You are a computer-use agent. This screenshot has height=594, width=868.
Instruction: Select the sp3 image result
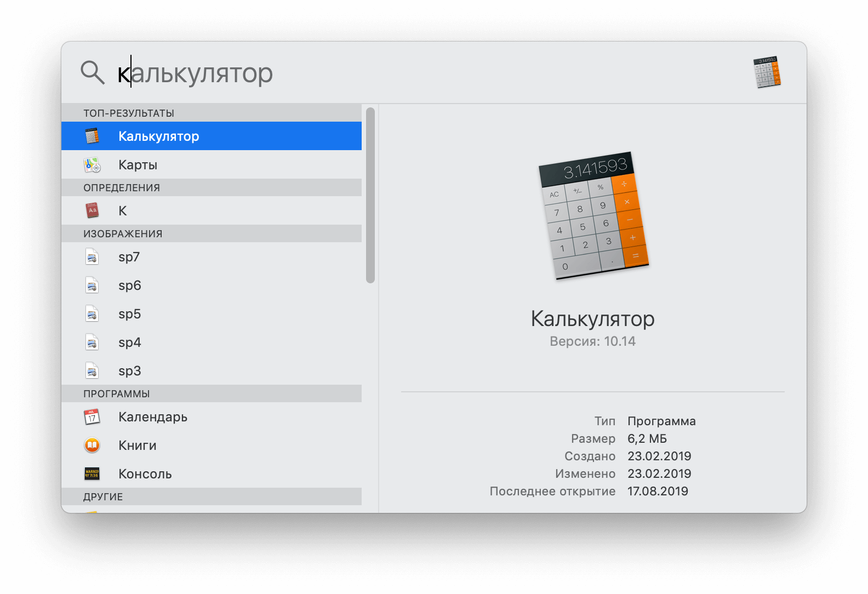tap(212, 370)
